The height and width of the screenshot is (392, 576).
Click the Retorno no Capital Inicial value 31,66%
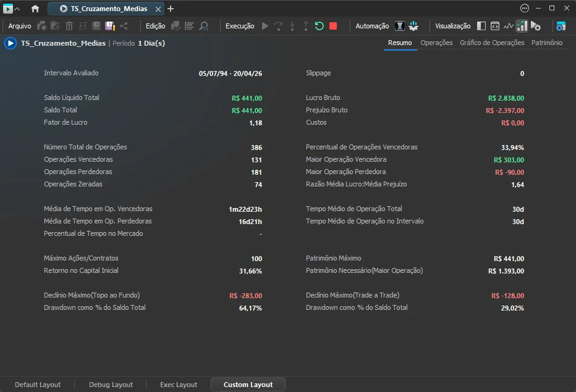(250, 271)
